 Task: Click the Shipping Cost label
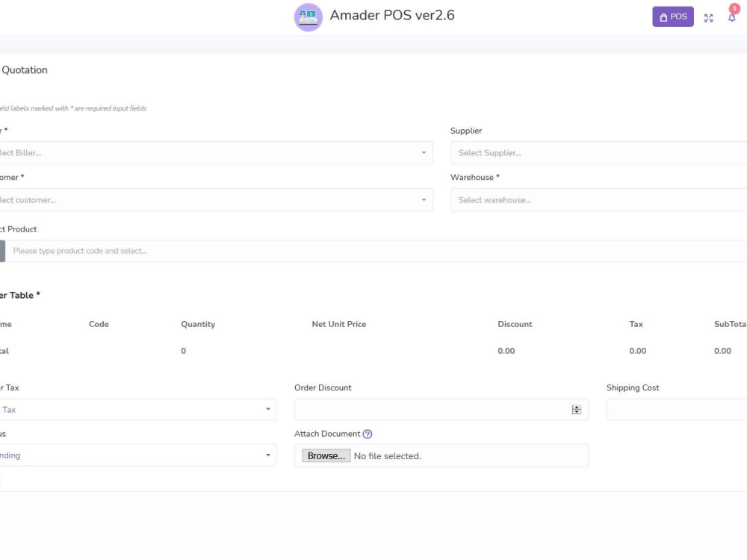pyautogui.click(x=633, y=388)
